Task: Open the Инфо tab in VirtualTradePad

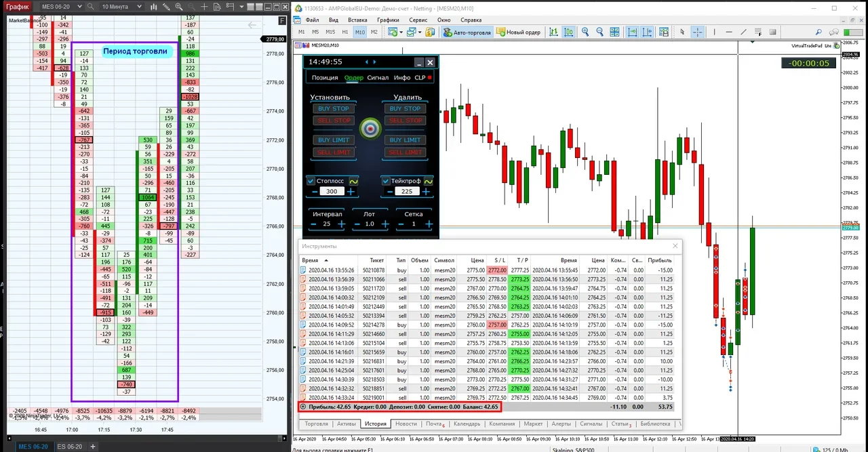Action: coord(402,78)
